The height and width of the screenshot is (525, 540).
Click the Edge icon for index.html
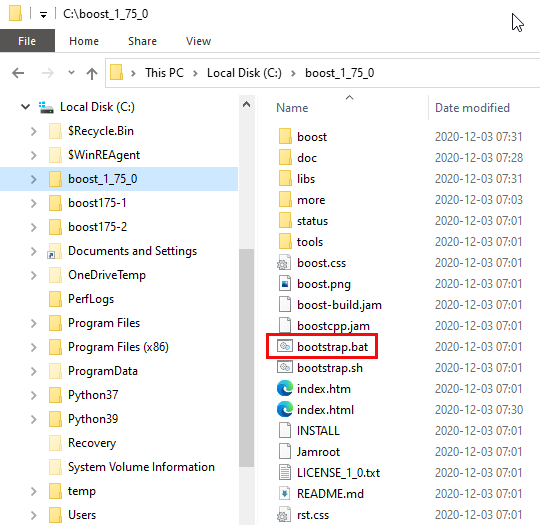pos(285,410)
